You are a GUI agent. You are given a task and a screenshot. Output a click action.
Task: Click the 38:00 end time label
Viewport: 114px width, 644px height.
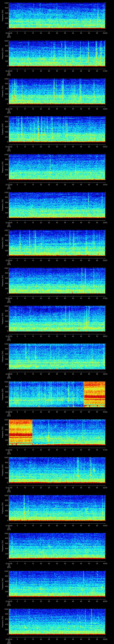[x=105, y=336]
